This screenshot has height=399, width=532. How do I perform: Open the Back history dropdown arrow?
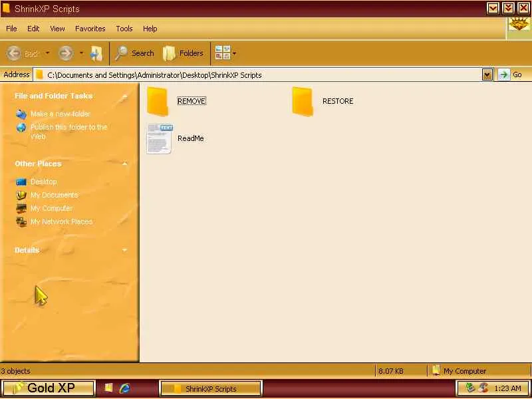click(47, 53)
